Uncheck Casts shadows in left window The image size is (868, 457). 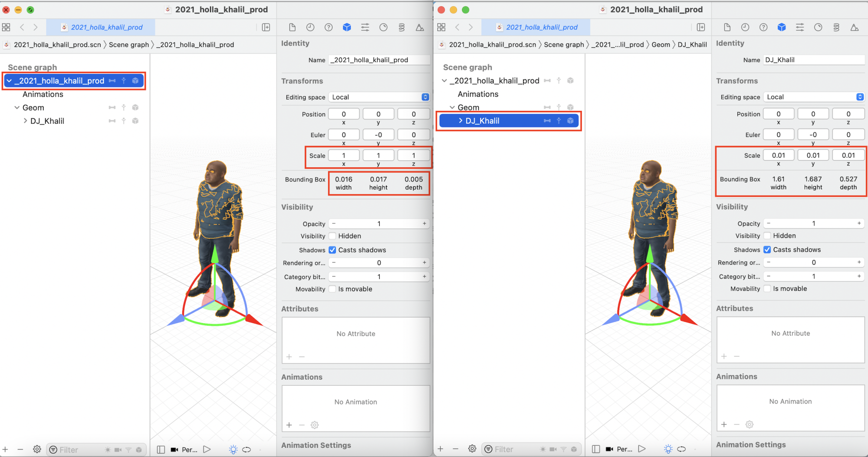click(332, 250)
